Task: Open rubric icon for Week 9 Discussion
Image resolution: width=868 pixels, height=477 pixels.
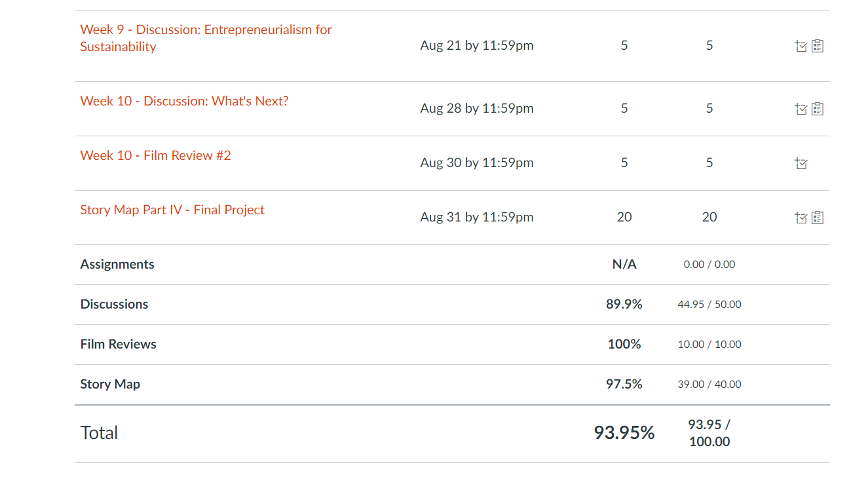Action: 818,46
